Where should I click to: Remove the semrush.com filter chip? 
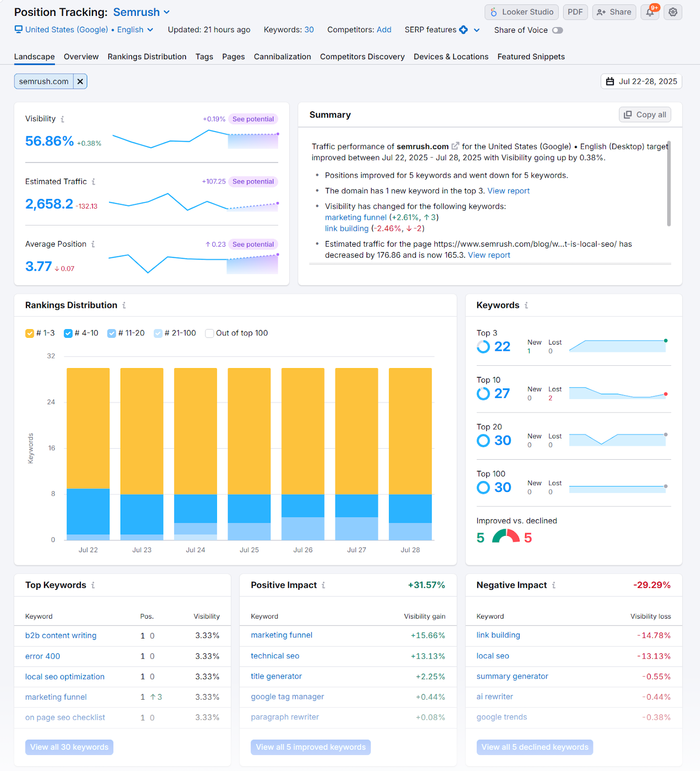click(x=80, y=81)
